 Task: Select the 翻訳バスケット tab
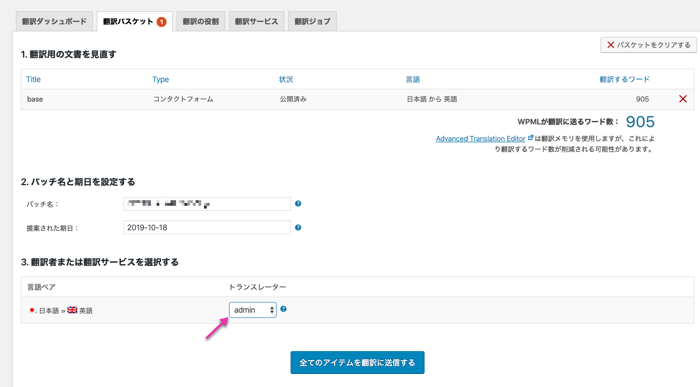(134, 21)
